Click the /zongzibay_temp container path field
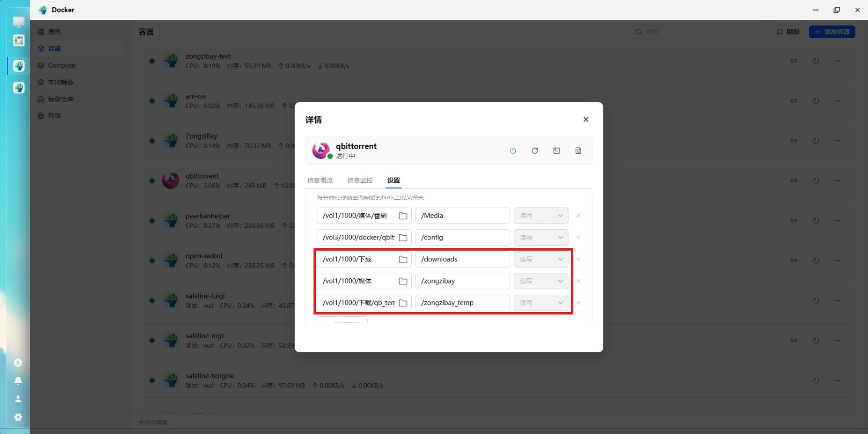The height and width of the screenshot is (434, 868). pyautogui.click(x=463, y=303)
